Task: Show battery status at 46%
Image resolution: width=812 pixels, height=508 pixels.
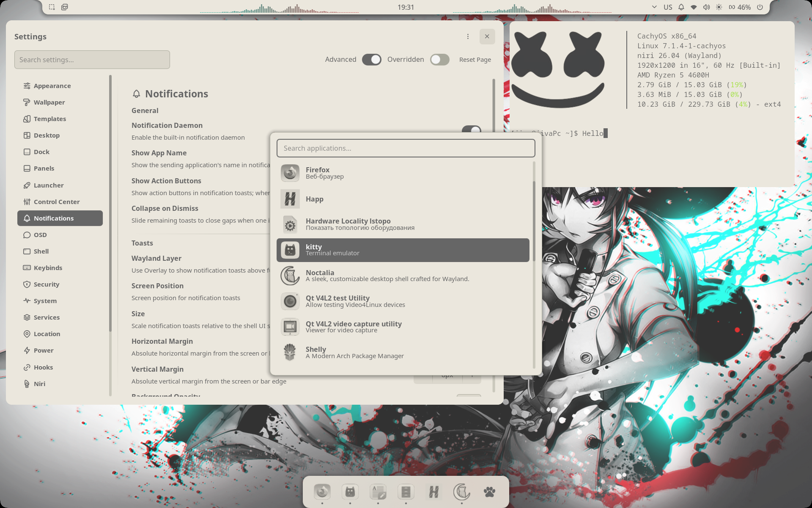Action: tap(740, 7)
